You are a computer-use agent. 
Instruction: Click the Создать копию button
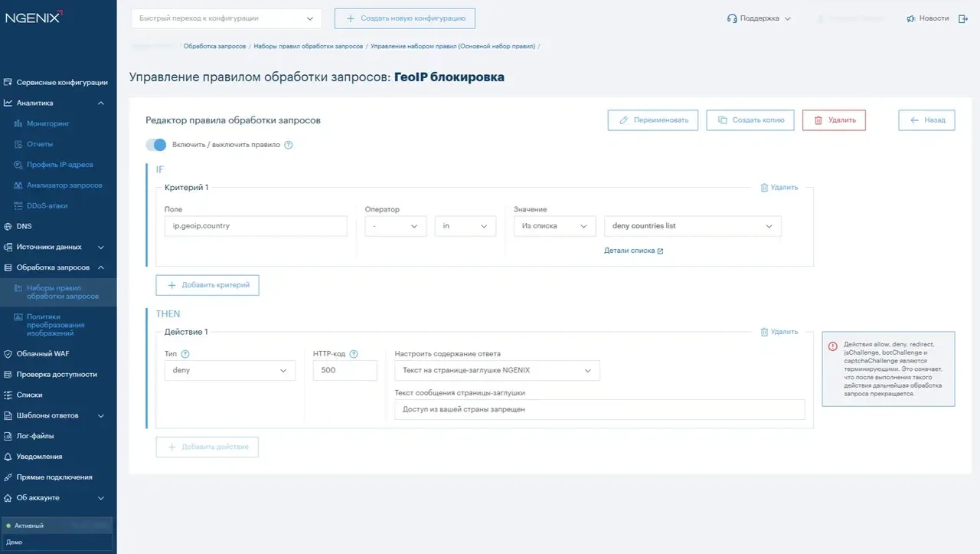[x=750, y=120]
